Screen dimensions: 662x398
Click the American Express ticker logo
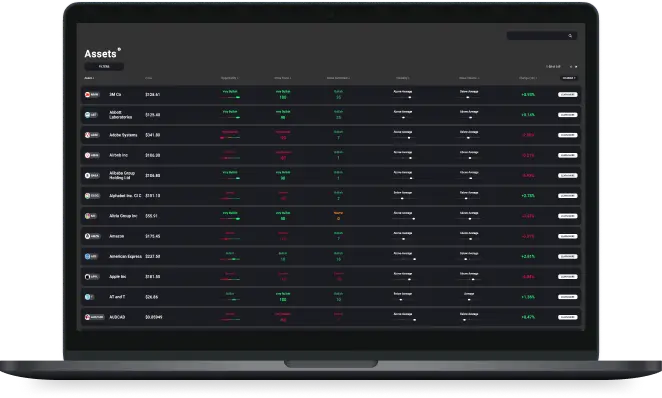pyautogui.click(x=92, y=256)
